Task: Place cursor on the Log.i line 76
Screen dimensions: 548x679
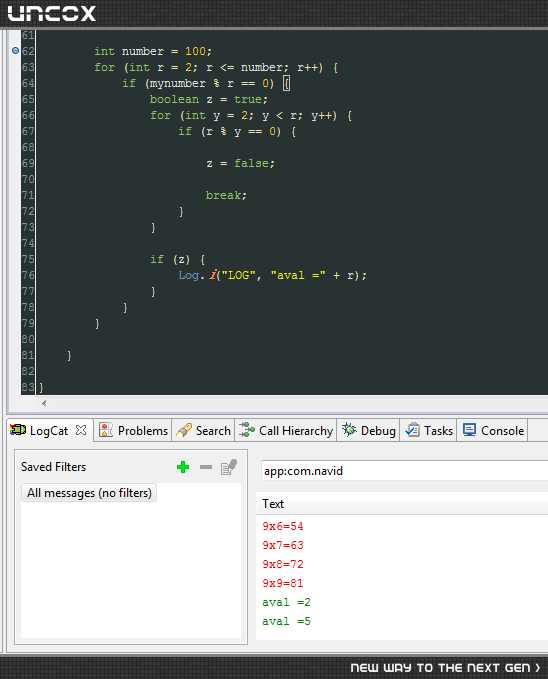Action: coord(272,275)
